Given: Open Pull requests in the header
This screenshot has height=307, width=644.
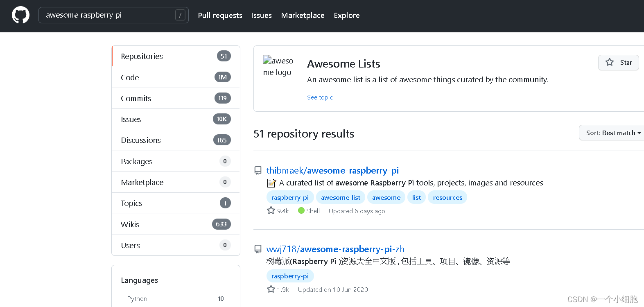Looking at the screenshot, I should [x=220, y=16].
